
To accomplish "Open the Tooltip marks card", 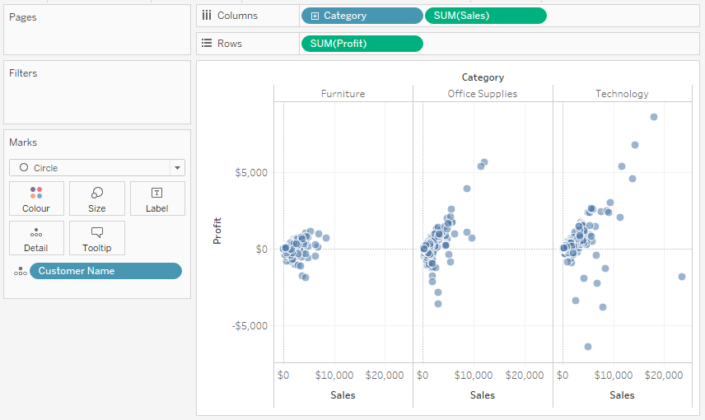I will 97,238.
